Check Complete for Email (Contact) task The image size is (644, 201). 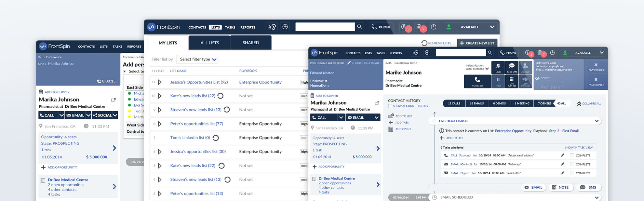[572, 164]
